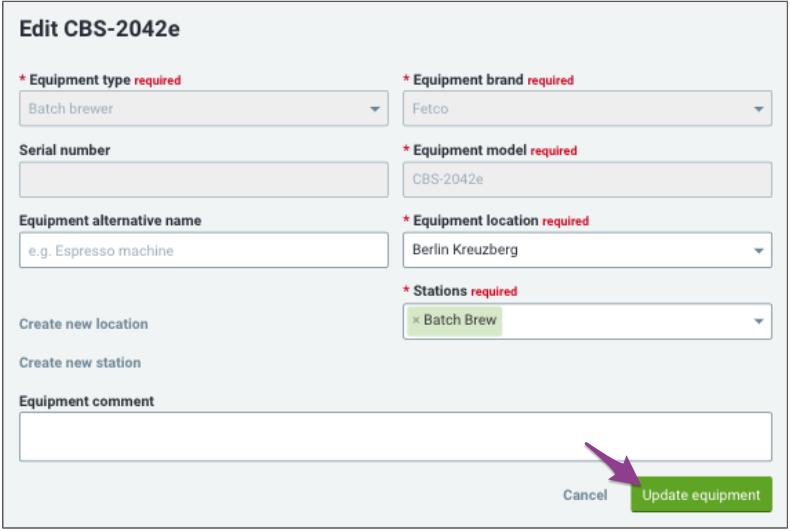Click the Equipment model field CBS-2042e
This screenshot has width=790, height=531.
point(587,179)
